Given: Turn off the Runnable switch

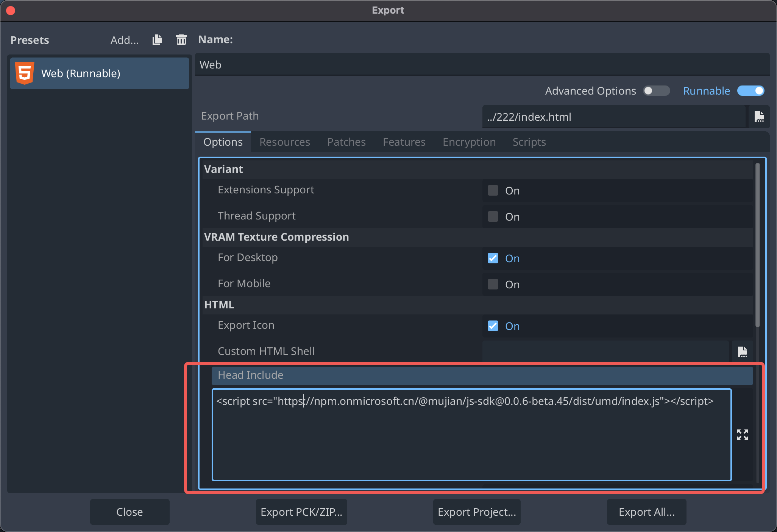Looking at the screenshot, I should [x=750, y=91].
